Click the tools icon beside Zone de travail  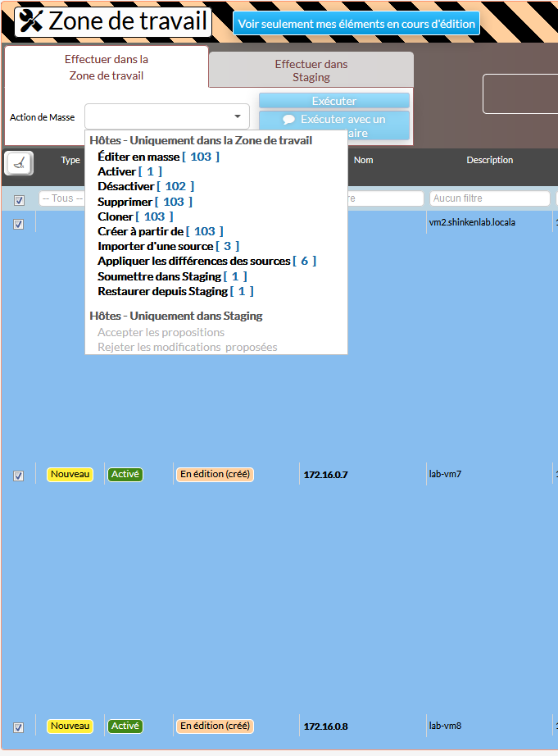coord(30,21)
